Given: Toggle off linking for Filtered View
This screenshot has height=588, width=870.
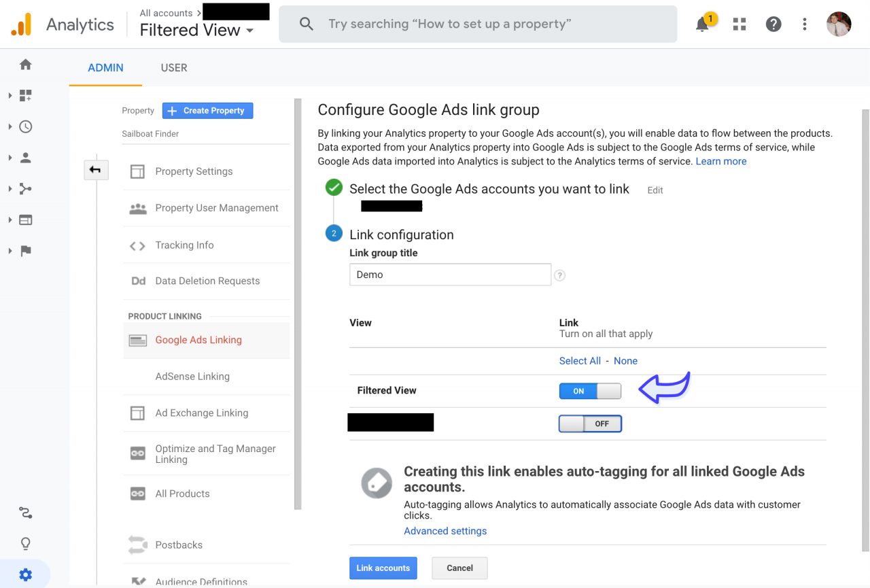Looking at the screenshot, I should click(590, 391).
